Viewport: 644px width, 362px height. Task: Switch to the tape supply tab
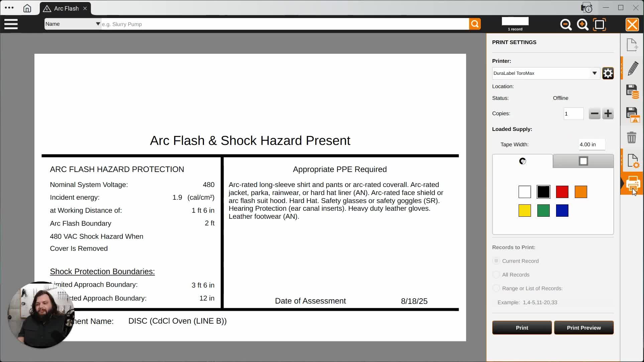click(x=583, y=161)
